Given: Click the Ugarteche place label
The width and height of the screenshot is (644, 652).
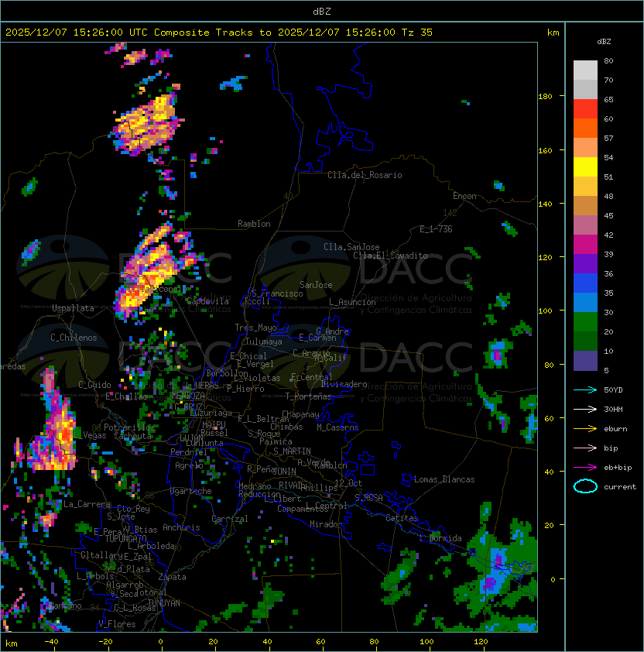Looking at the screenshot, I should [191, 491].
